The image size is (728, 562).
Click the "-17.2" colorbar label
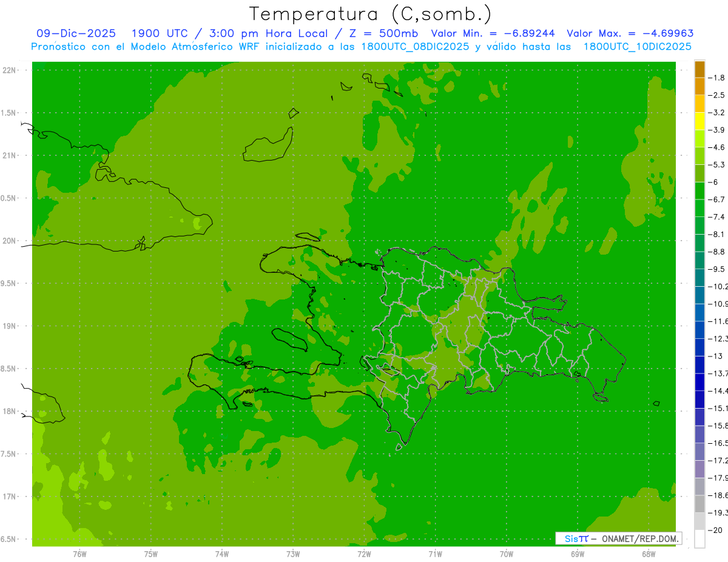[718, 461]
